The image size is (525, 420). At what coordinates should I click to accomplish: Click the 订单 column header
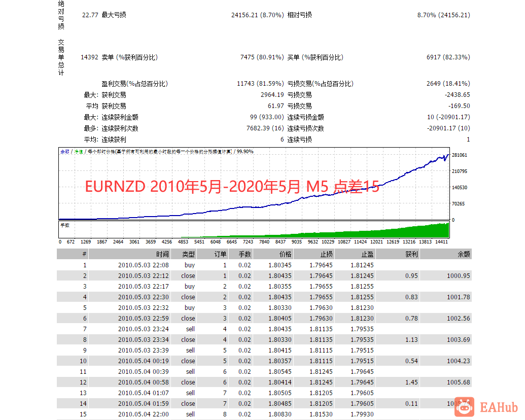[213, 254]
